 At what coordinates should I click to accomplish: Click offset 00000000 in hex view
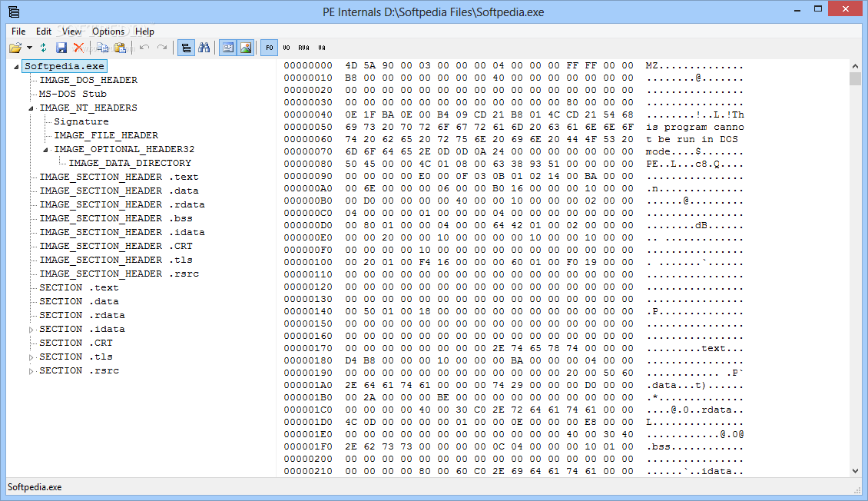[308, 66]
